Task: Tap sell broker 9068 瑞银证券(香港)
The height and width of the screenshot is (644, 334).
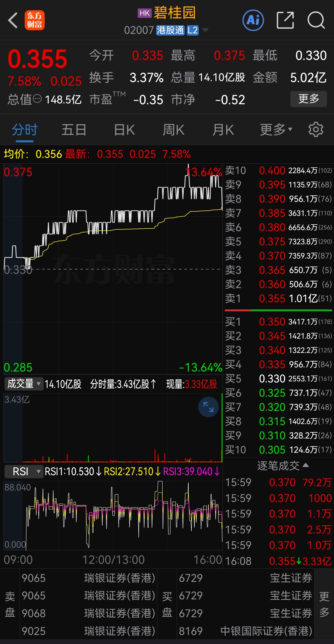Action: (88, 613)
